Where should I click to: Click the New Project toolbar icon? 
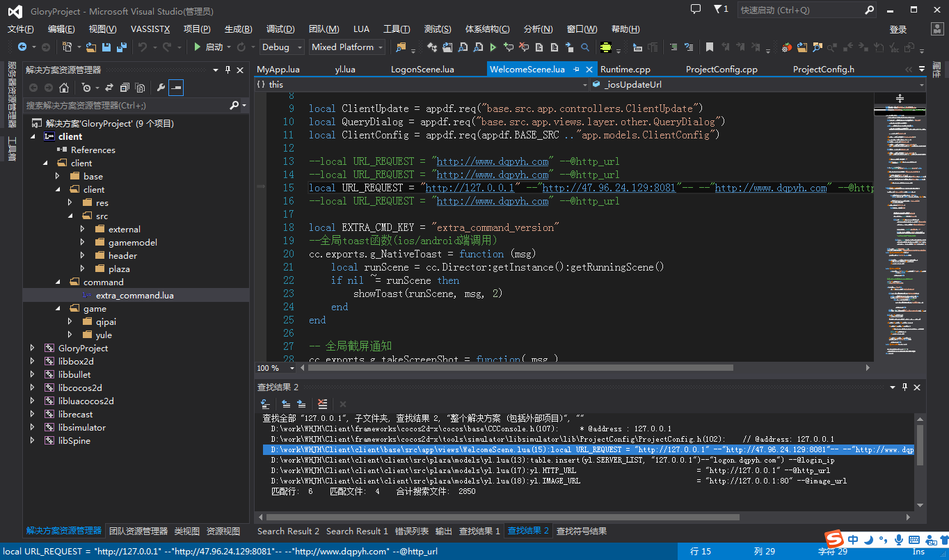(67, 47)
